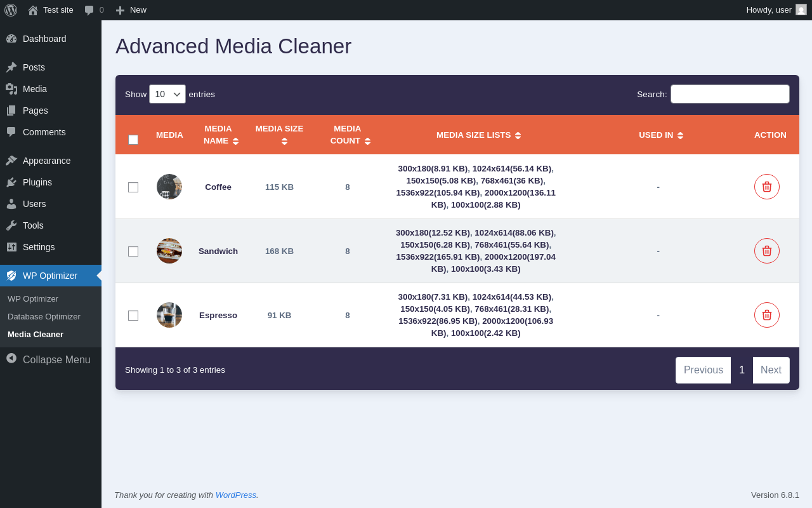Click the Espresso media thumbnail
812x508 pixels.
pyautogui.click(x=169, y=315)
